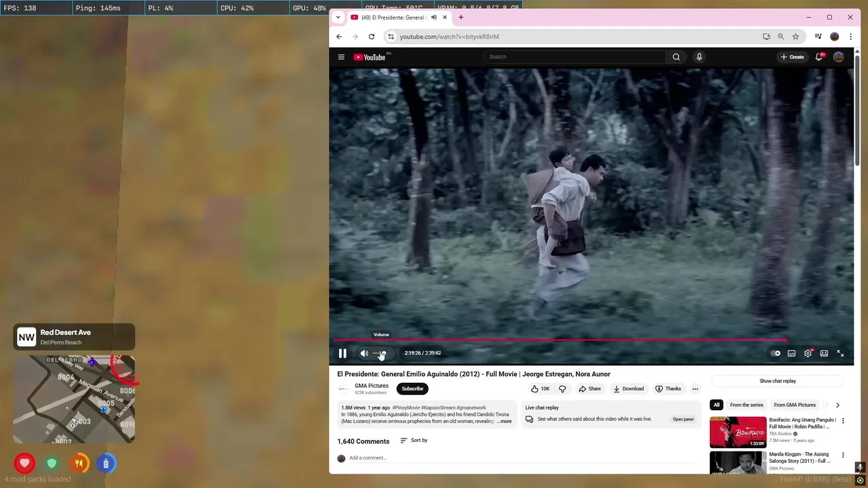Open Bonifacio: Ang Unang Pangulo thumbnail
Image resolution: width=868 pixels, height=488 pixels.
738,432
